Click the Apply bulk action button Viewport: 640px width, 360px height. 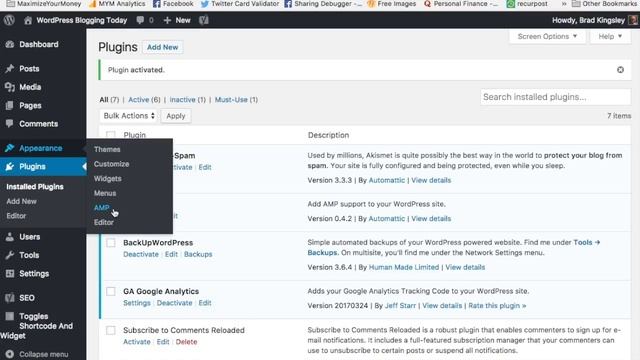(176, 116)
